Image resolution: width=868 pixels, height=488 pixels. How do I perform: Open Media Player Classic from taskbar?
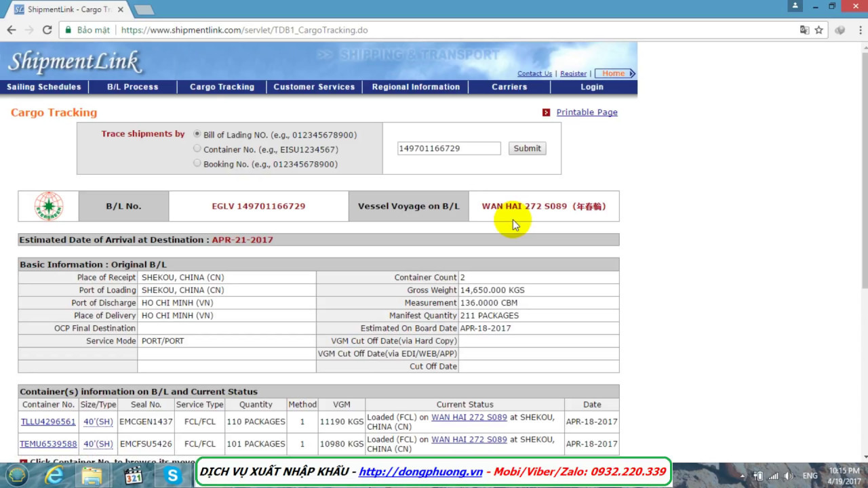(134, 475)
